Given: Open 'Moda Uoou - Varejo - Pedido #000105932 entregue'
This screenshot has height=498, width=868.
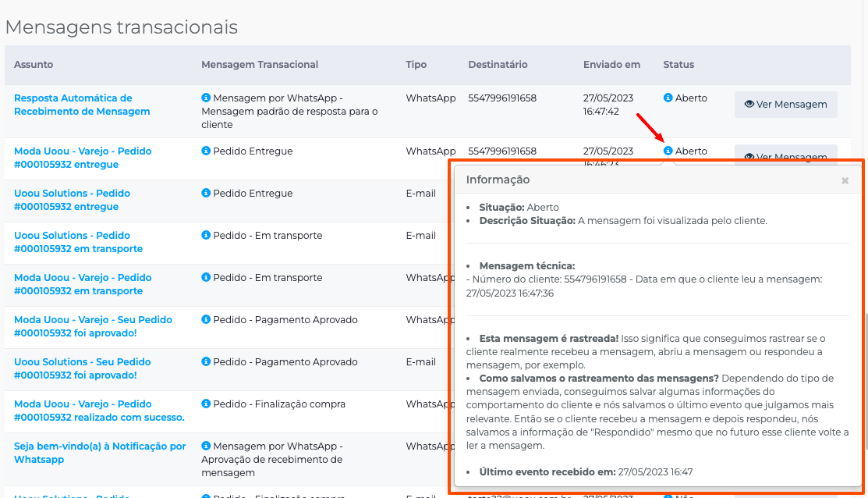Looking at the screenshot, I should coord(83,158).
